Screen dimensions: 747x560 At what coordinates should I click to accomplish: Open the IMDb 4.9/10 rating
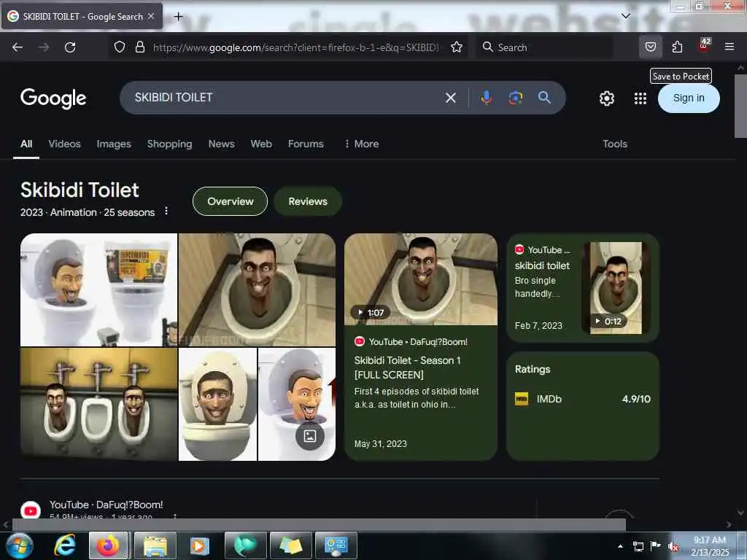click(x=583, y=399)
